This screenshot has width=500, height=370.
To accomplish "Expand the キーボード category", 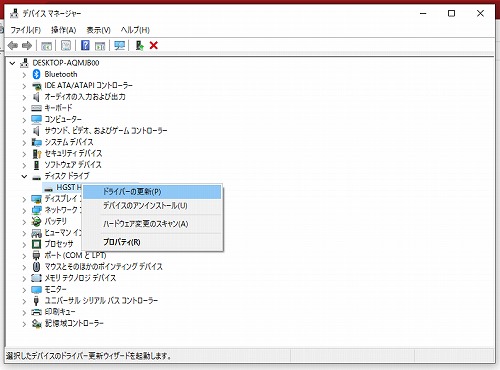I will click(x=24, y=109).
